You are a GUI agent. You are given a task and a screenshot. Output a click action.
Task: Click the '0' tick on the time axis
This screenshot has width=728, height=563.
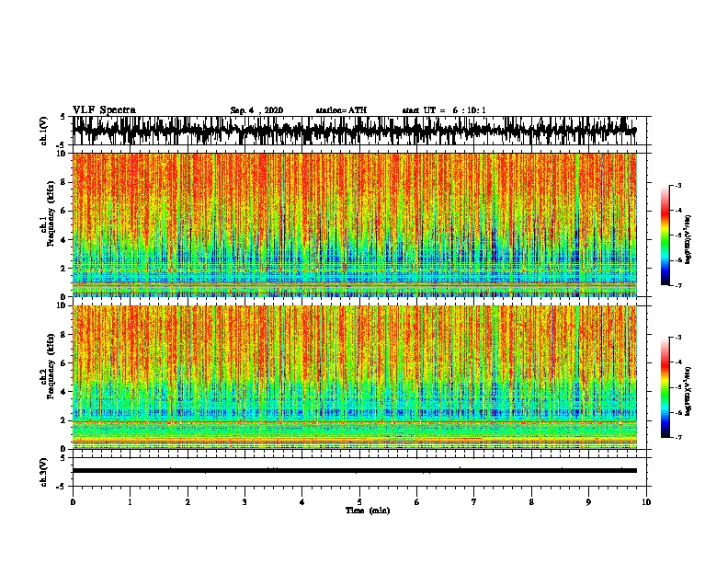(x=73, y=502)
